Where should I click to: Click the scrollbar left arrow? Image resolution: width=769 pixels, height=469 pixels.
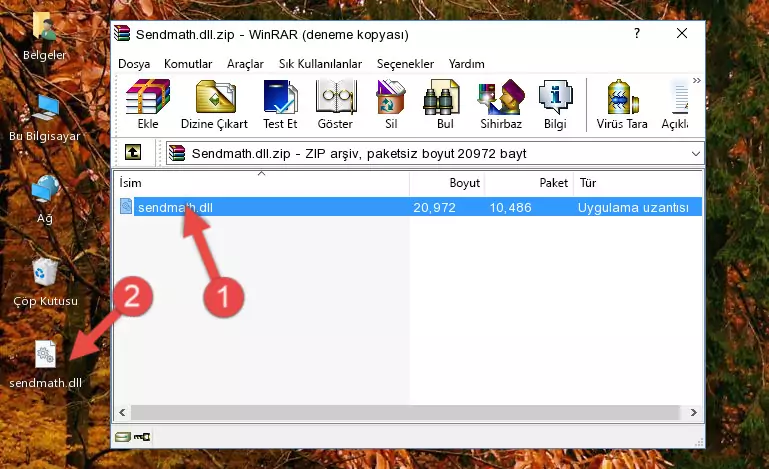123,412
